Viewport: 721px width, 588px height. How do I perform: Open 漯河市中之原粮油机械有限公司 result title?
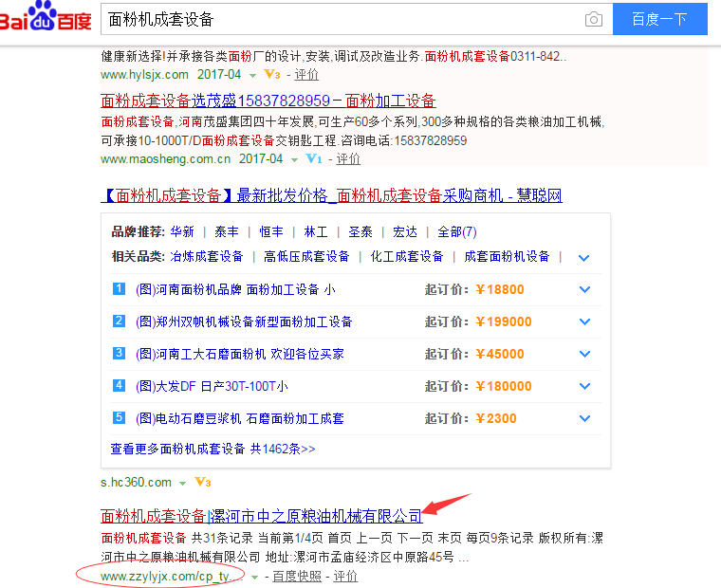tap(261, 516)
